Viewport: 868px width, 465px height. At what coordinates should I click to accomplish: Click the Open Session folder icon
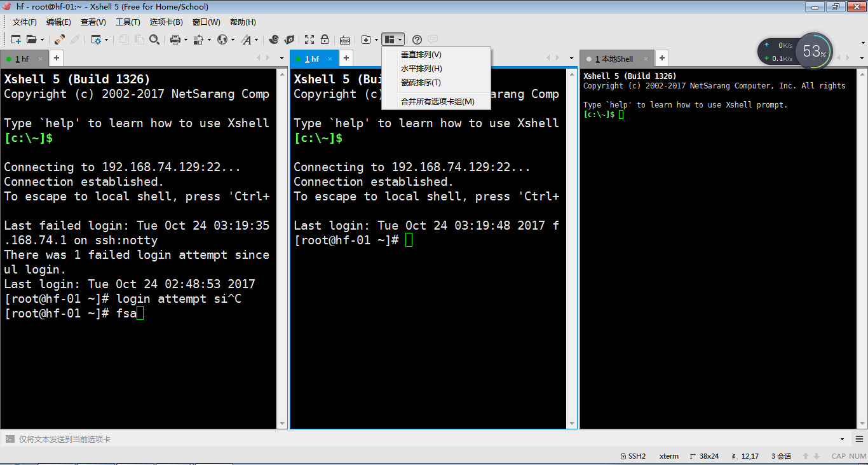pyautogui.click(x=31, y=39)
